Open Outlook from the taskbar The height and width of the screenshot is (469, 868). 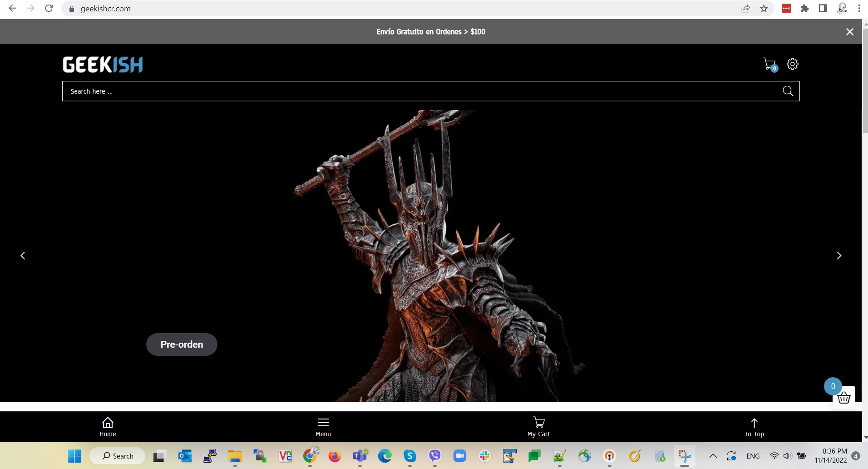[x=185, y=456]
